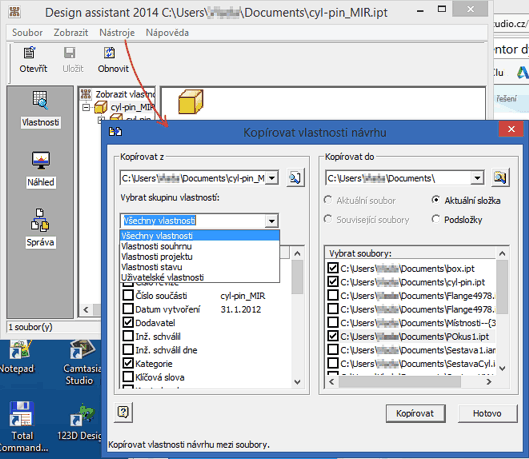529x459 pixels.
Task: Check the Mistnosti file checkbox
Action: click(333, 322)
